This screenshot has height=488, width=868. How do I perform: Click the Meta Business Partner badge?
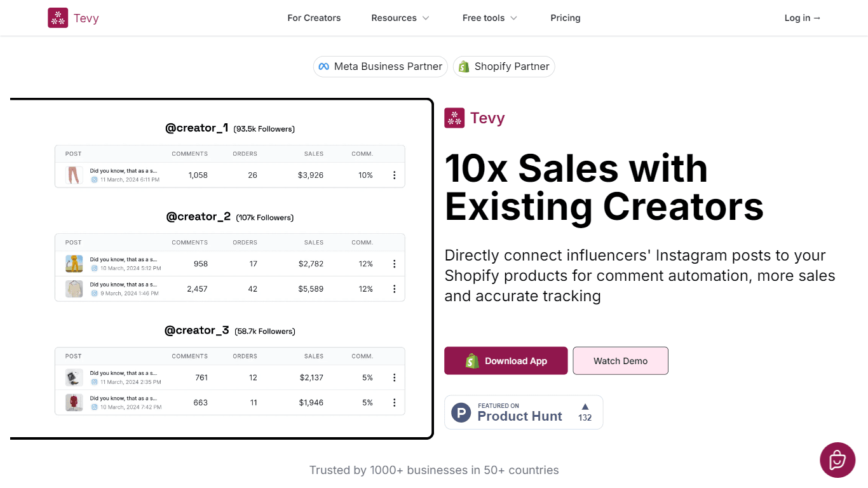pos(381,67)
